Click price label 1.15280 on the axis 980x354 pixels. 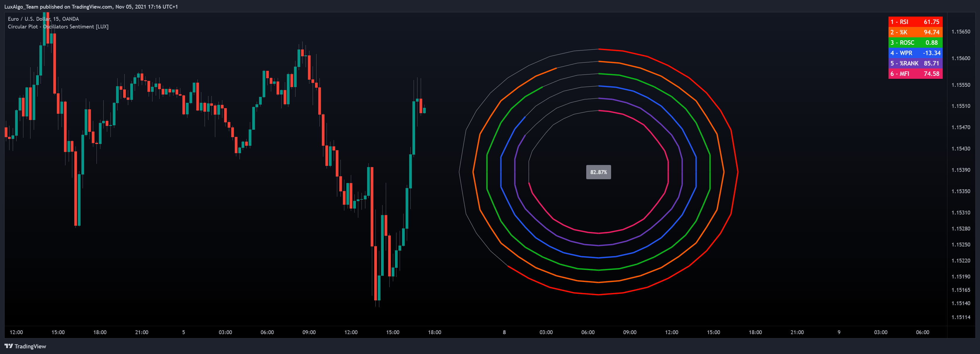pos(960,228)
